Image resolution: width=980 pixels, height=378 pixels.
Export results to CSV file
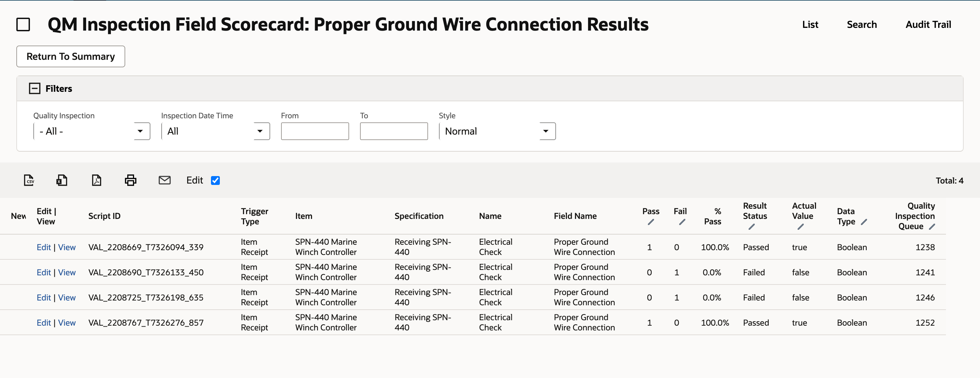(x=29, y=180)
